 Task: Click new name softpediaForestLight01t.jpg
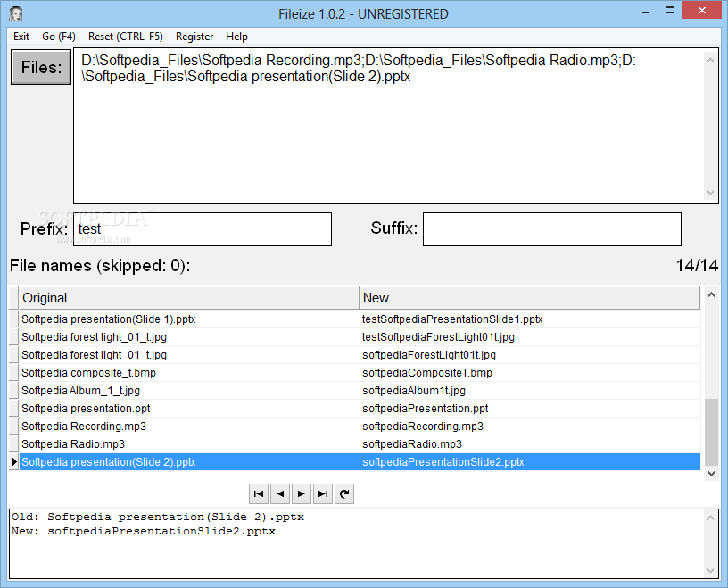[x=530, y=355]
